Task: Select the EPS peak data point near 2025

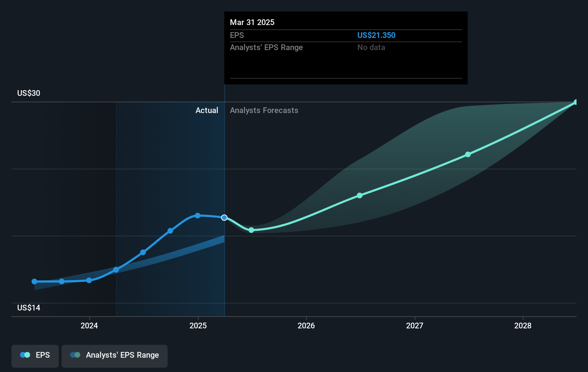Action: pos(197,215)
